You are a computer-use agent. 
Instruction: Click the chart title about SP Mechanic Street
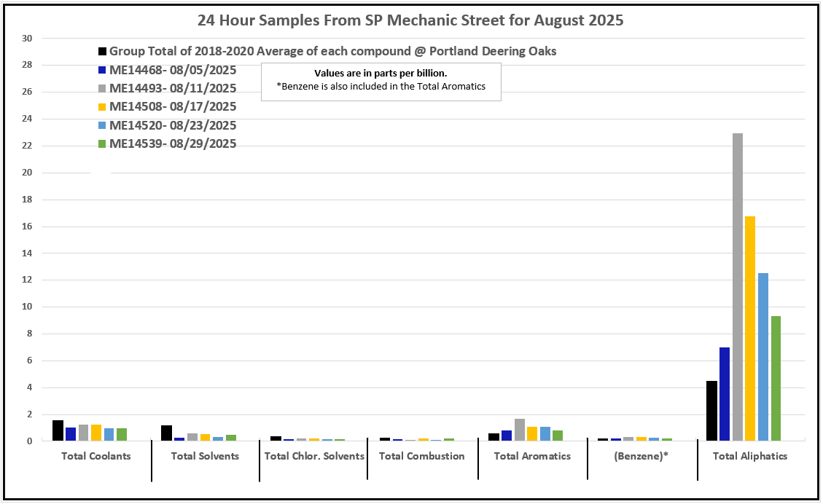pyautogui.click(x=410, y=20)
